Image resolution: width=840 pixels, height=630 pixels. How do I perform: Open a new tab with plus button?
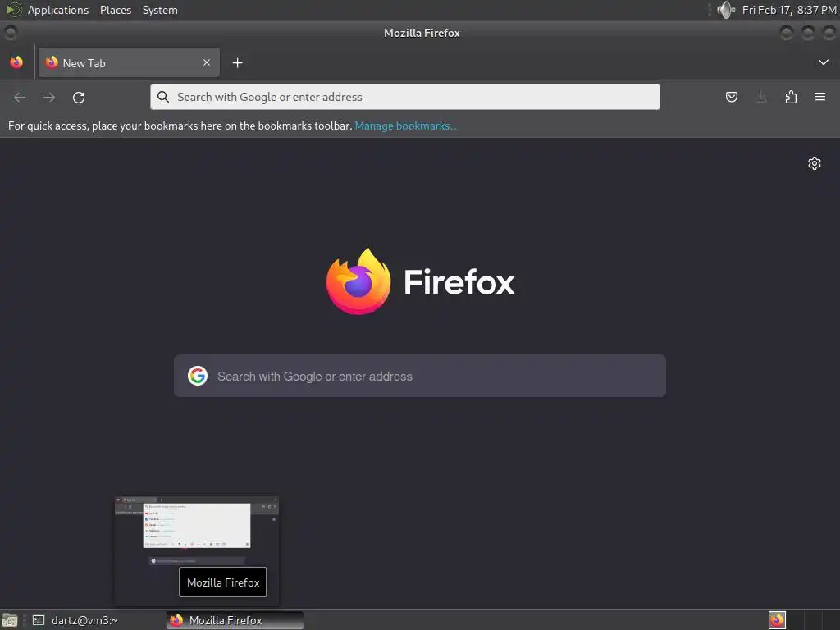point(237,63)
